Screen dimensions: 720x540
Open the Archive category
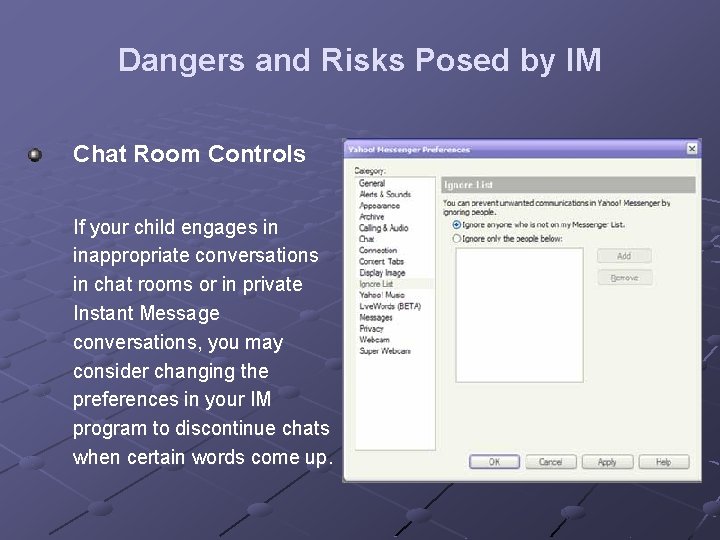tap(371, 217)
